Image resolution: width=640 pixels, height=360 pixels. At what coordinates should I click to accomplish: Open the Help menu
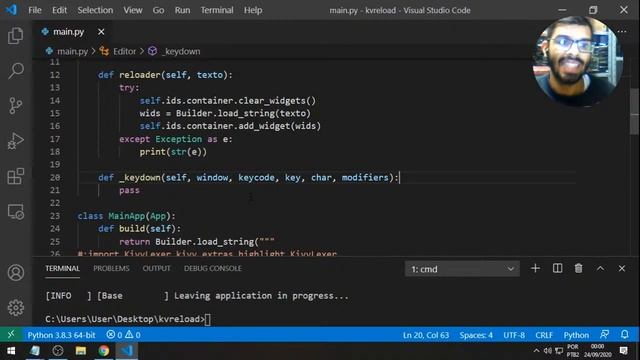(x=253, y=10)
